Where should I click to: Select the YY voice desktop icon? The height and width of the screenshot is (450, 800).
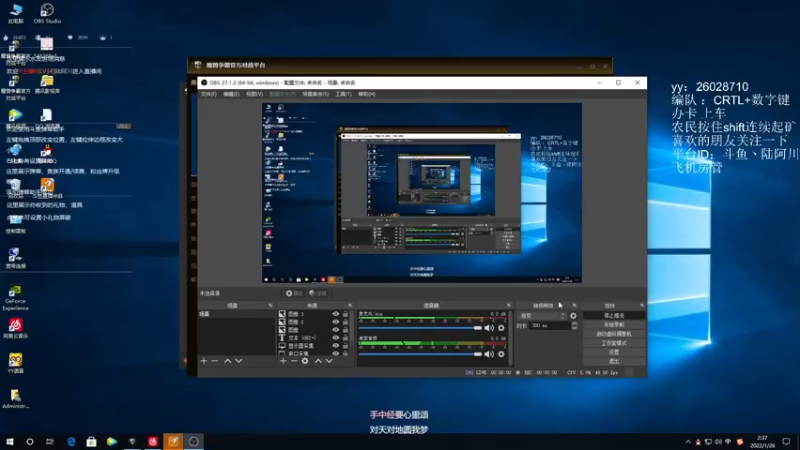(x=15, y=363)
